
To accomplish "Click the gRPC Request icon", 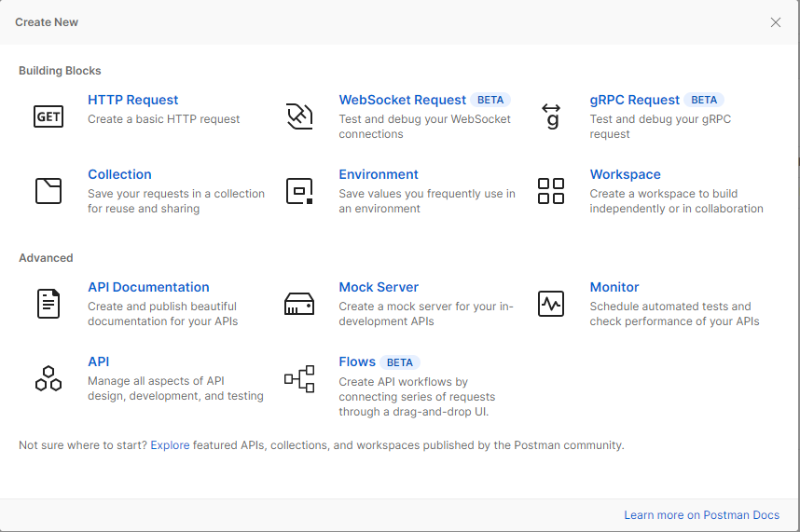I will pyautogui.click(x=551, y=116).
